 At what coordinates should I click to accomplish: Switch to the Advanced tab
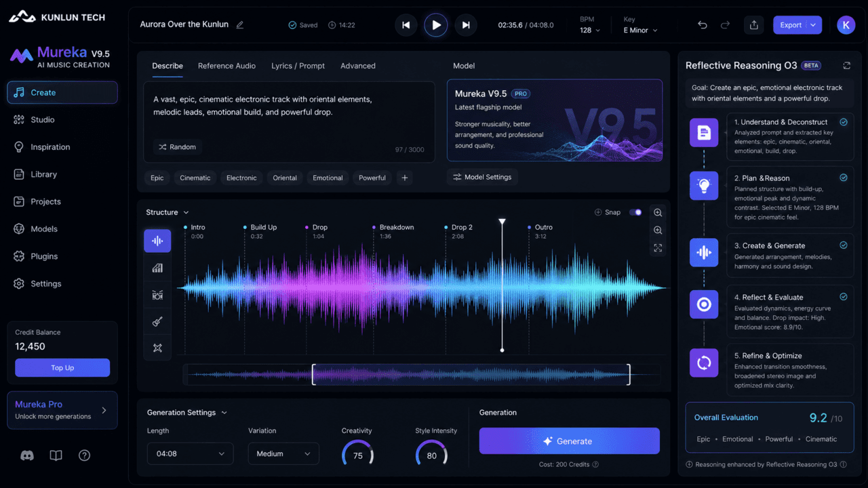click(358, 66)
